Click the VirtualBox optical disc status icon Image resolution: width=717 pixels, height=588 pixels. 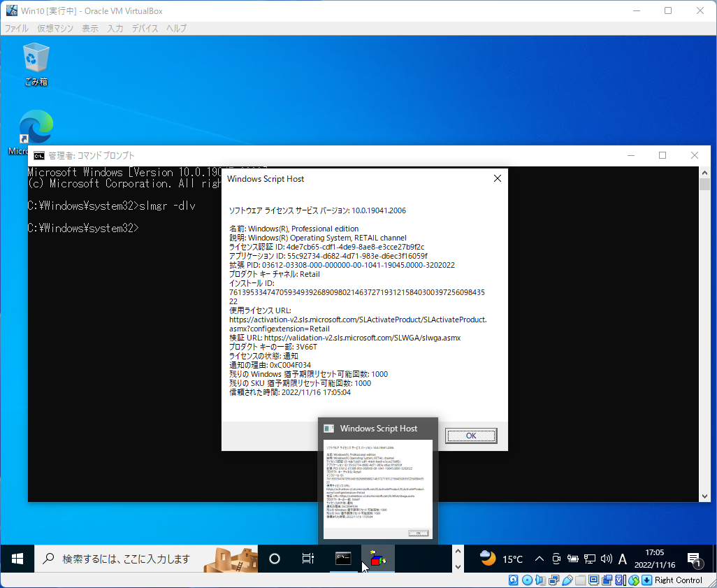coord(527,580)
